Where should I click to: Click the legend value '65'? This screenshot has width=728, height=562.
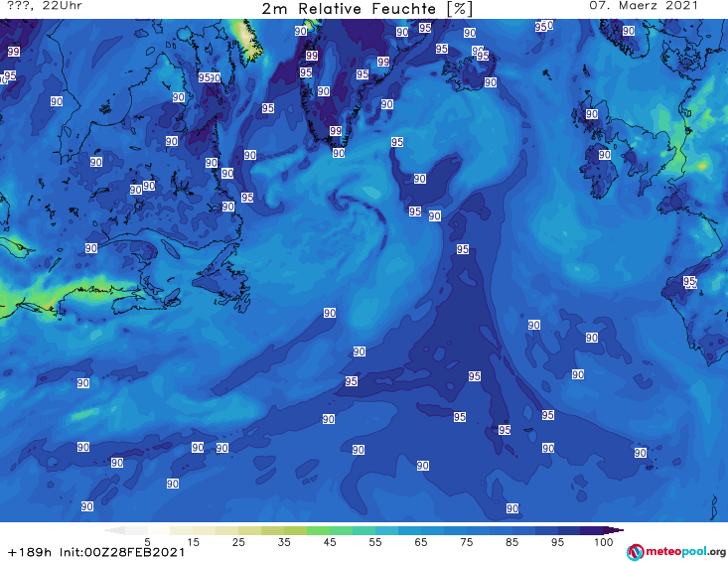[421, 542]
